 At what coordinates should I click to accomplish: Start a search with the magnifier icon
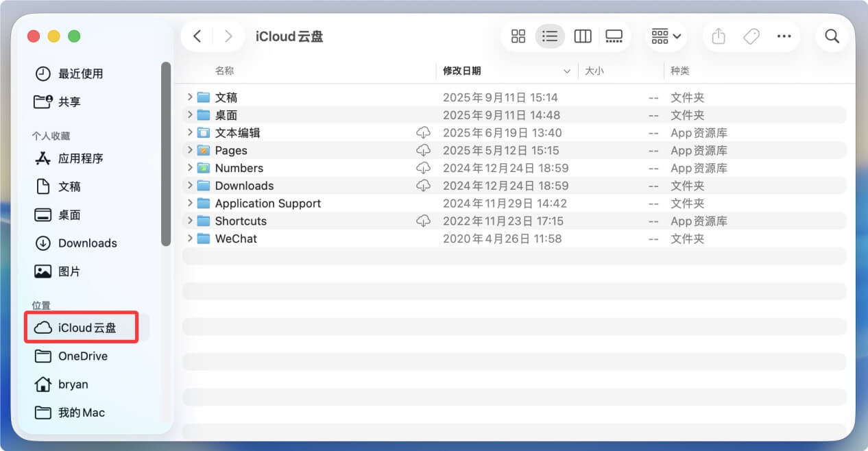coord(832,36)
